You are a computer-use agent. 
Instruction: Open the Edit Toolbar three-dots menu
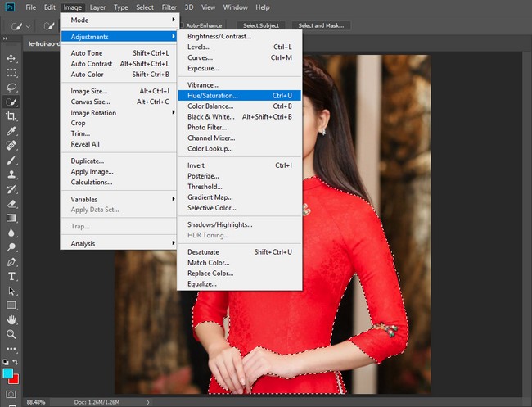pos(11,349)
